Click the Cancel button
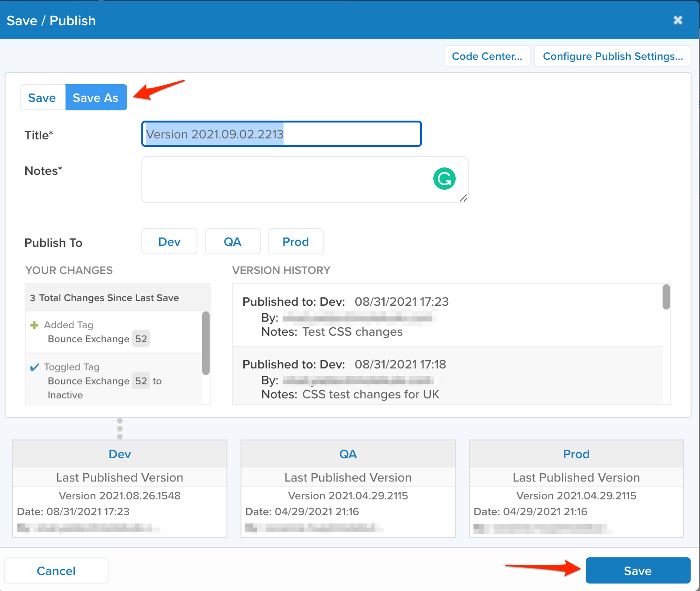 pos(56,570)
